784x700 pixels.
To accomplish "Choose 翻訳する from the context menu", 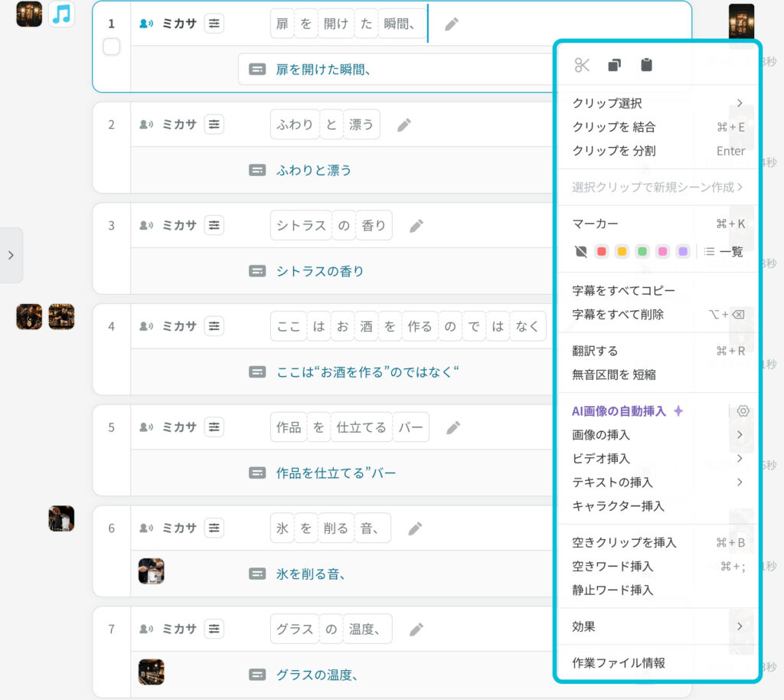I will pyautogui.click(x=595, y=351).
